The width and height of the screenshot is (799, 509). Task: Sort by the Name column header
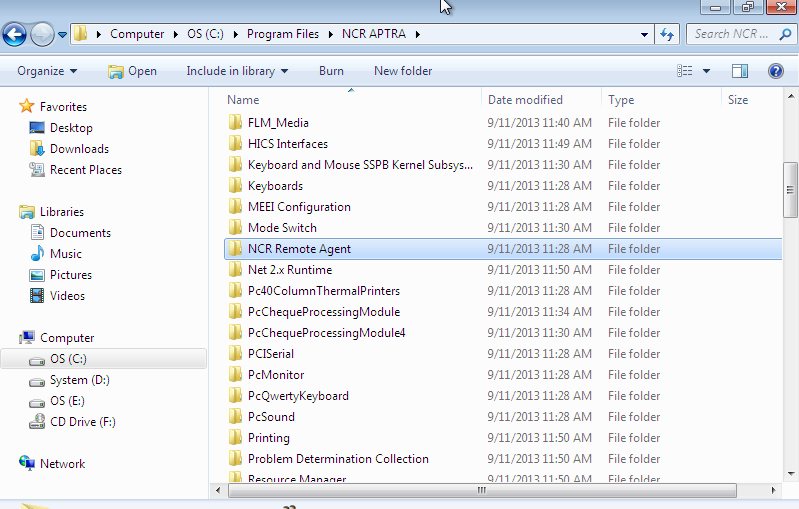[x=243, y=100]
